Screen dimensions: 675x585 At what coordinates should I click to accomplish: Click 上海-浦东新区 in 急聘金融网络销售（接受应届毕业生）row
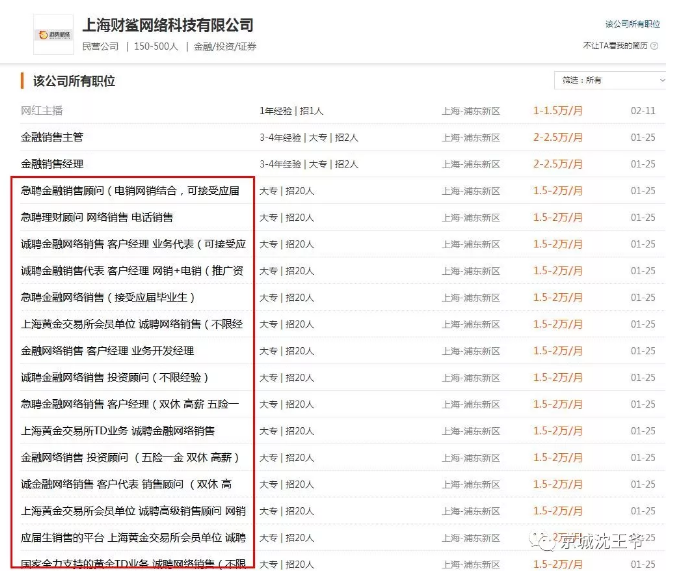(471, 298)
